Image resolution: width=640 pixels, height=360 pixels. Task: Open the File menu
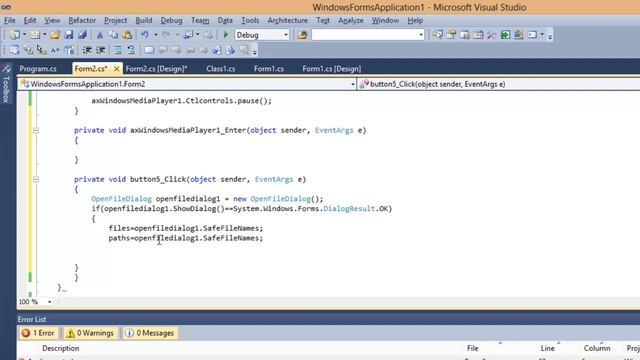tap(10, 20)
